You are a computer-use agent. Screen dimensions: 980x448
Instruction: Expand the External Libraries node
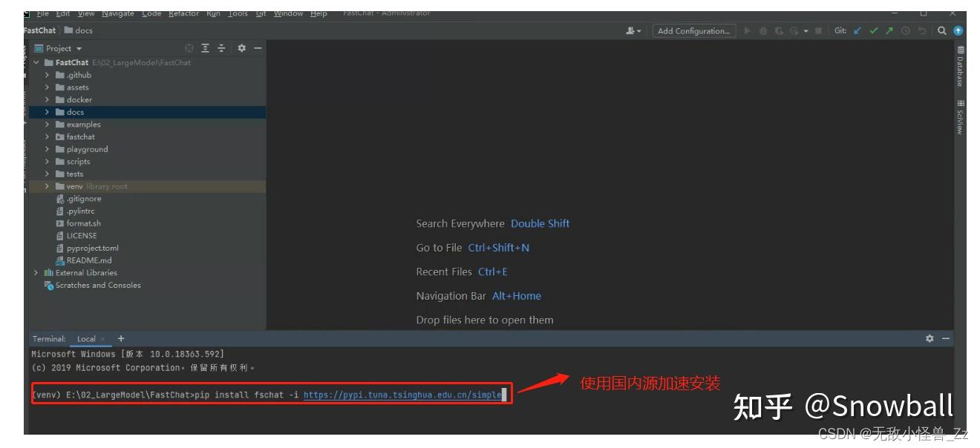(36, 273)
